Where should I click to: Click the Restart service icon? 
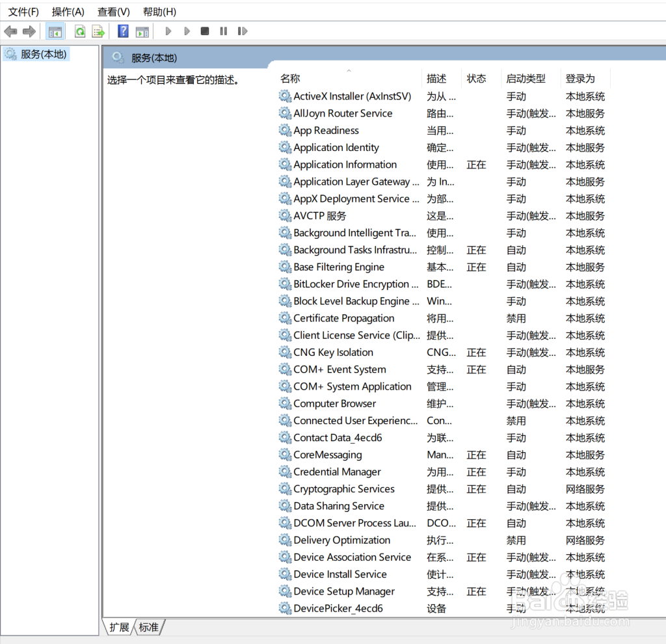pyautogui.click(x=242, y=31)
